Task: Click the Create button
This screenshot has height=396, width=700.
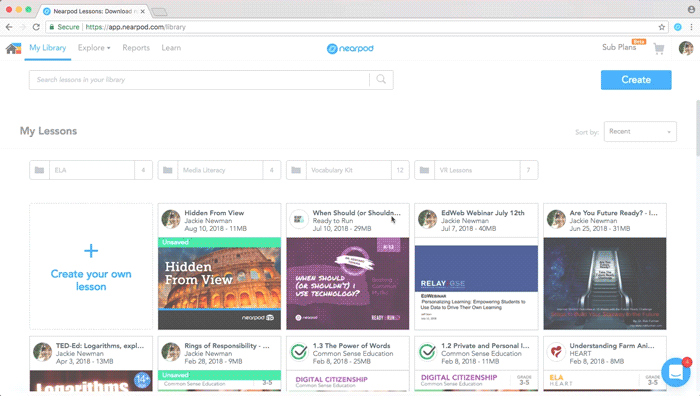Action: point(636,80)
